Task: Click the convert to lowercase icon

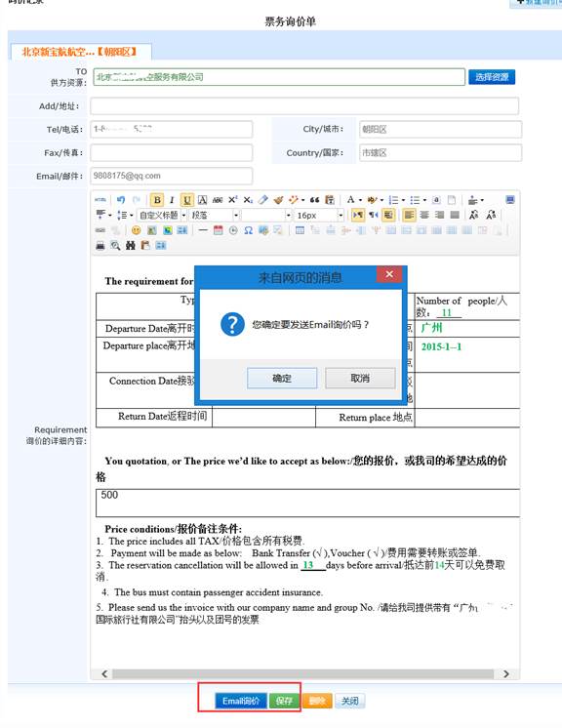Action: 491,215
